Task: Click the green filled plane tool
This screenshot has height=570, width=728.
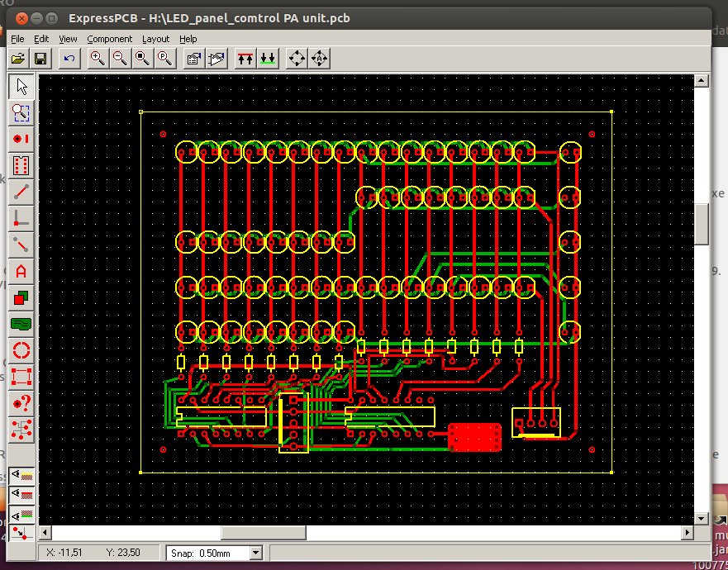Action: (21, 323)
